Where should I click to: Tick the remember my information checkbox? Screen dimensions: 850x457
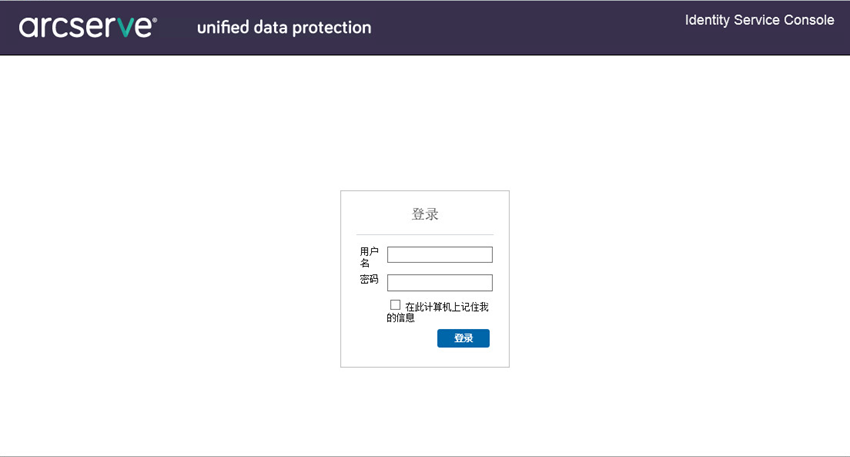[395, 305]
